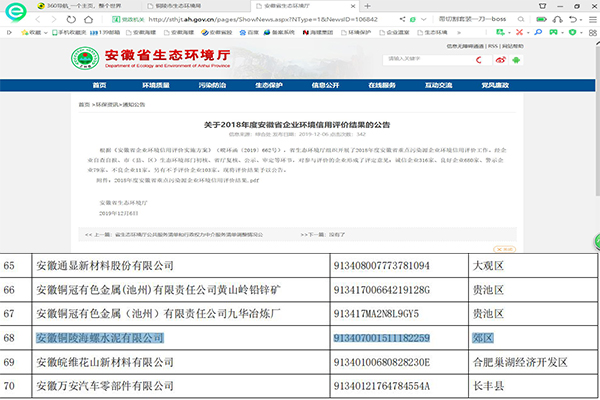The width and height of the screenshot is (600, 400).
Task: Click the 环保资讯 breadcrumb link
Action: click(x=107, y=104)
